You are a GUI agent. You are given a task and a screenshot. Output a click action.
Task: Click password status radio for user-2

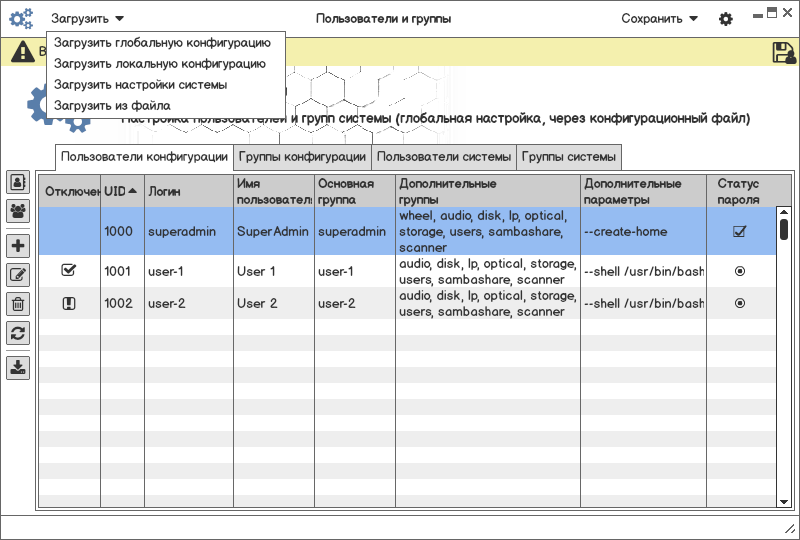click(x=740, y=303)
